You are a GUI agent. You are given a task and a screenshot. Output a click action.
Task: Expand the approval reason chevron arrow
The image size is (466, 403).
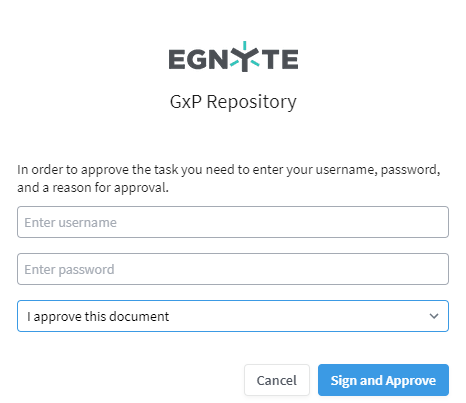(434, 316)
